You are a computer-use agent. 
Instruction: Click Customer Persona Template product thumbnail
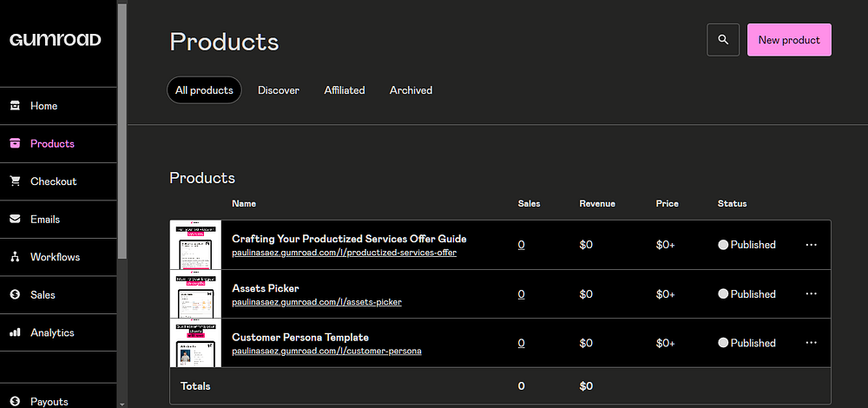pyautogui.click(x=195, y=343)
